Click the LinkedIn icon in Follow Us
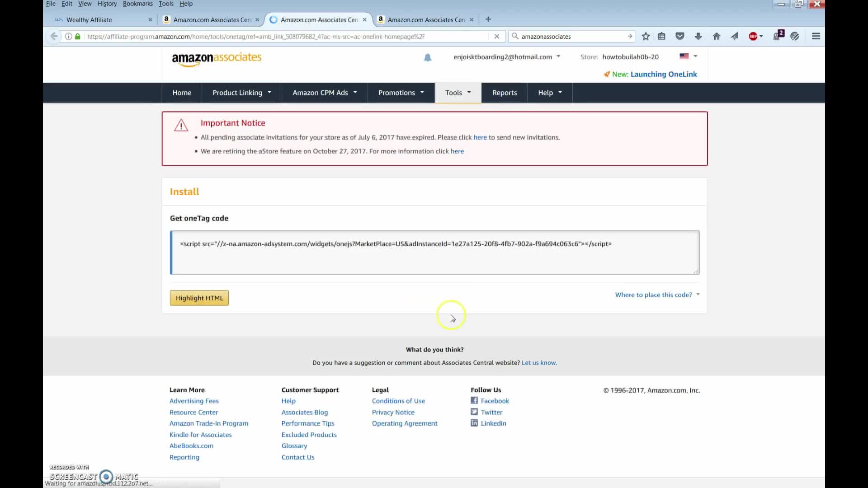The width and height of the screenshot is (868, 488). pos(474,423)
